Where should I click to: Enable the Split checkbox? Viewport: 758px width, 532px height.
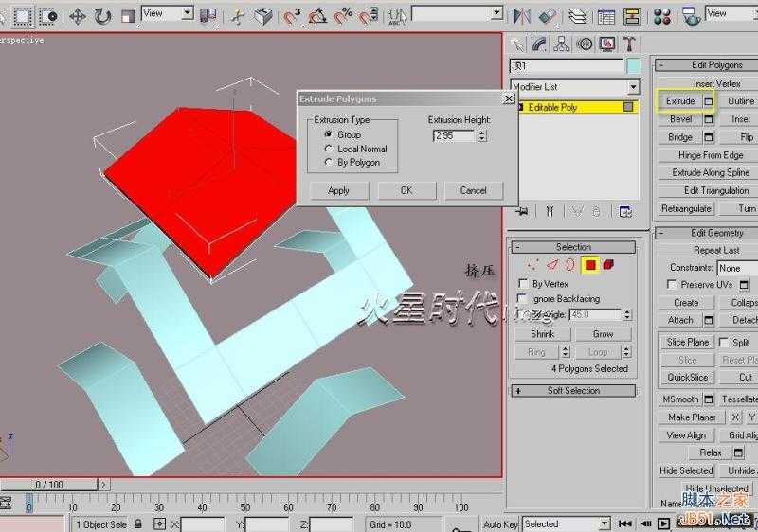(724, 343)
